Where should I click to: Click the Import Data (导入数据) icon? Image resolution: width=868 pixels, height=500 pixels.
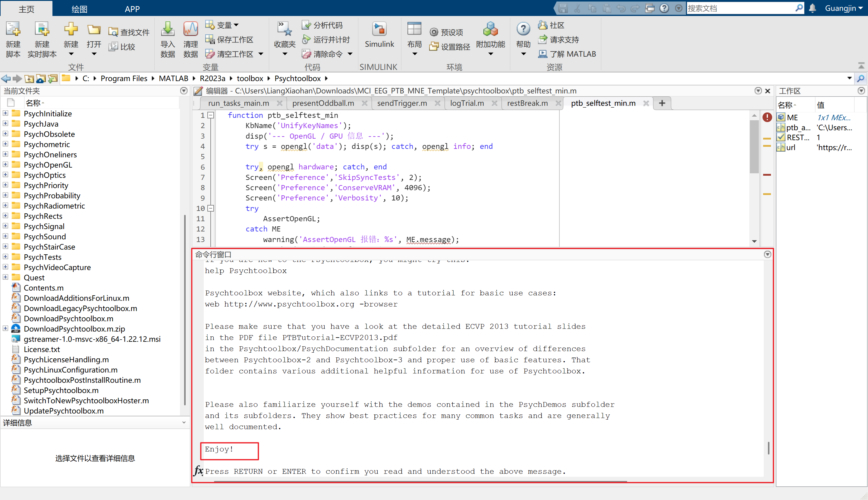point(168,30)
